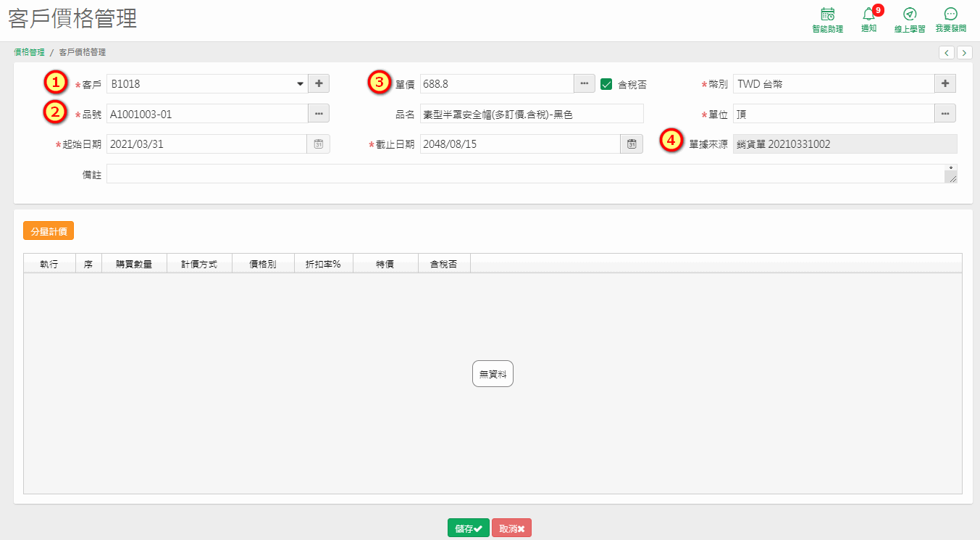
Task: Cancel with the 取消 button
Action: pyautogui.click(x=511, y=529)
